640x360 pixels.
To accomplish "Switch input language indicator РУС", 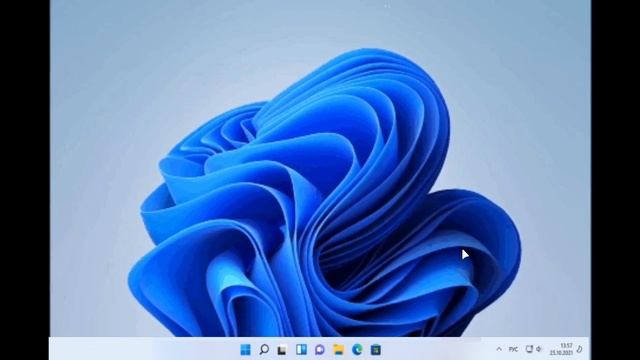I will [513, 349].
